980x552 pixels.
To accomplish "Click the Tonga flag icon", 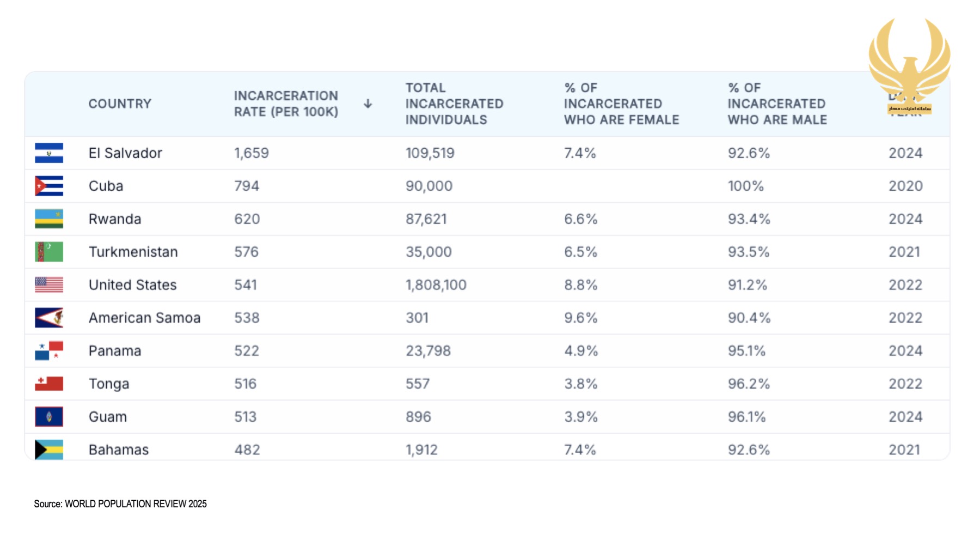I will pyautogui.click(x=49, y=384).
